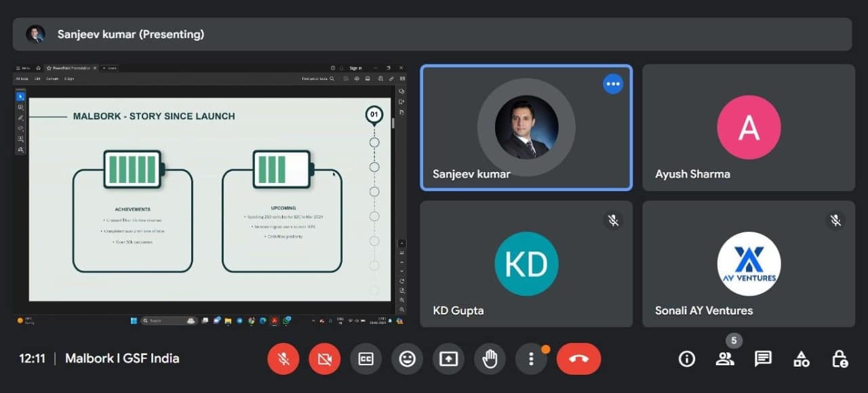
Task: Open the emoji reactions picker
Action: [407, 359]
